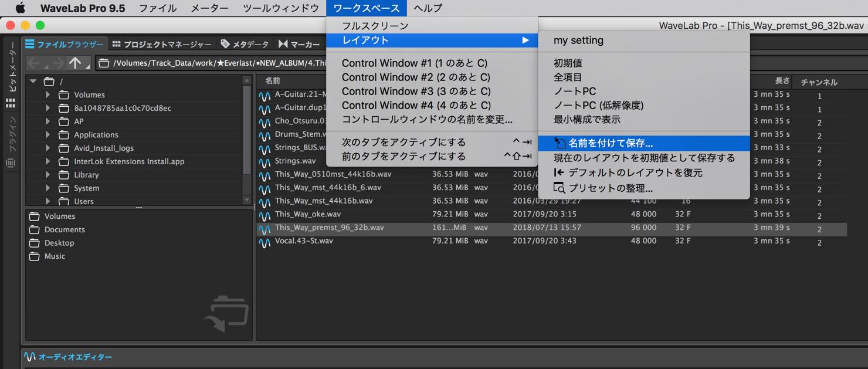Activate Control Window #1
The height and width of the screenshot is (369, 868).
click(432, 63)
